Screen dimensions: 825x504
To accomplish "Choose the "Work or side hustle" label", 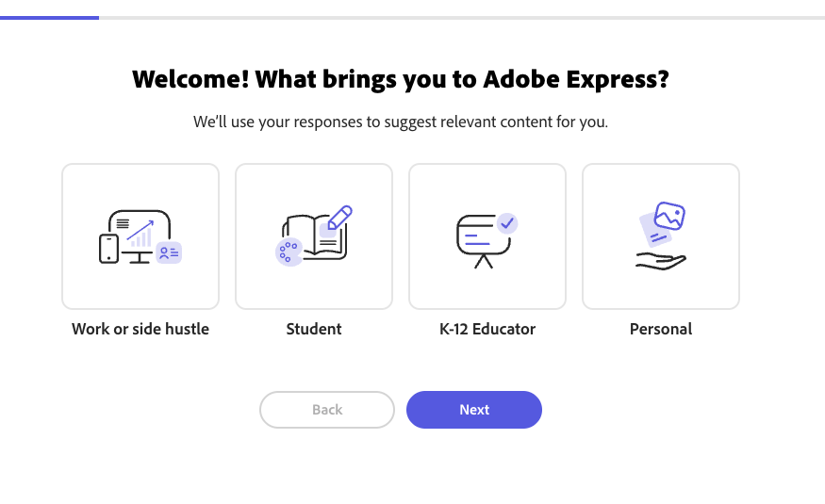I will pyautogui.click(x=140, y=329).
